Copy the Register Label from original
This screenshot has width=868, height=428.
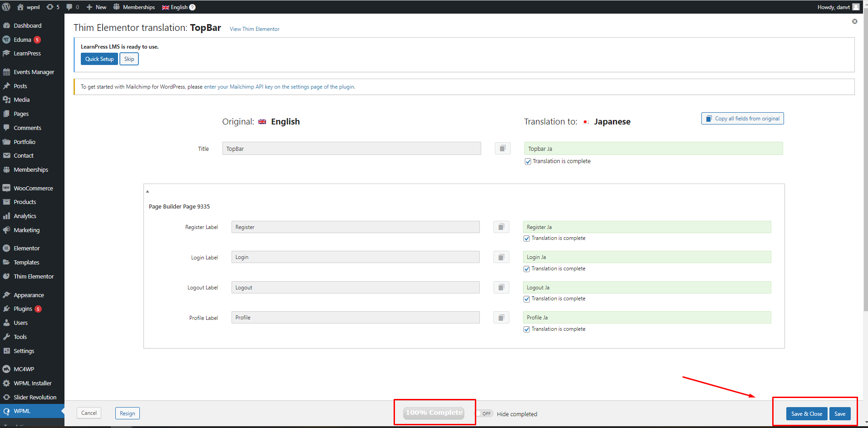click(x=501, y=227)
